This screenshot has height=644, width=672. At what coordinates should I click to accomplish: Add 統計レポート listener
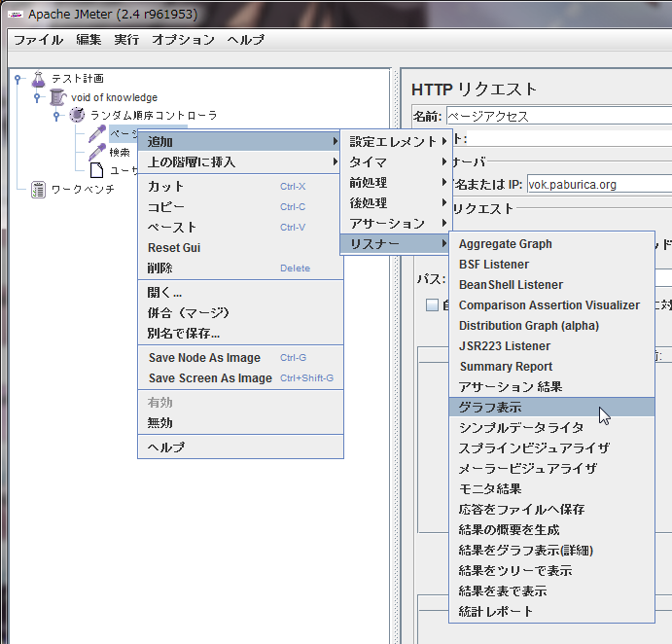[552, 612]
